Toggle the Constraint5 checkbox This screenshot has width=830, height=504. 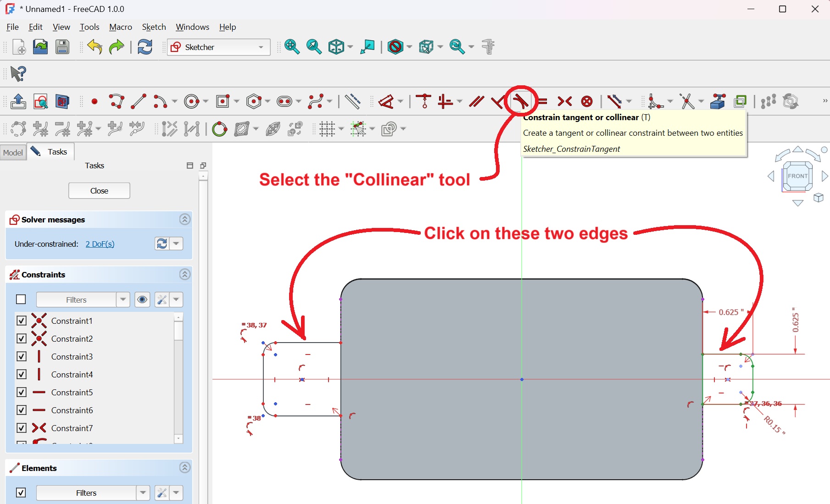click(21, 392)
